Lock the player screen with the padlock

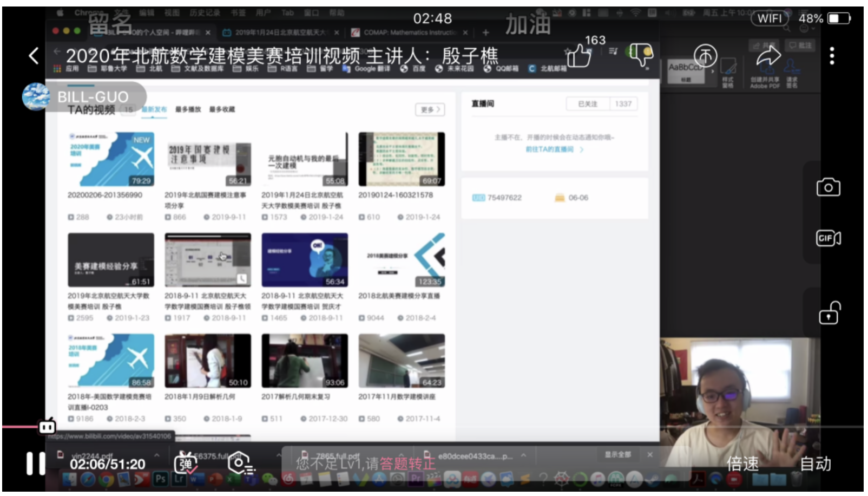click(x=828, y=313)
